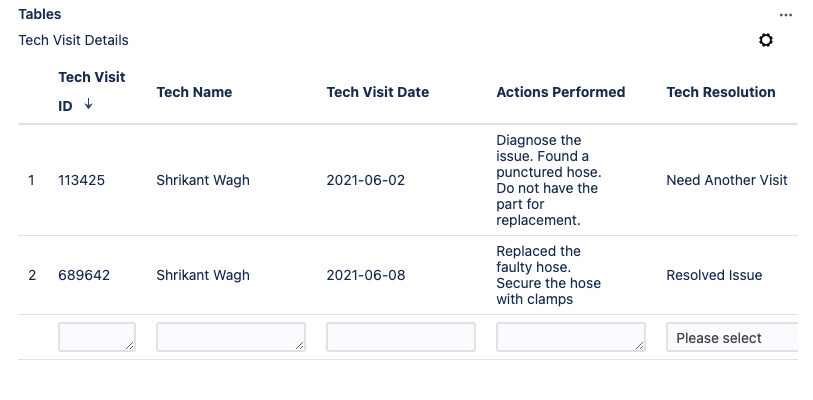Sort by Tech Resolution column header
This screenshot has height=400, width=813.
721,92
